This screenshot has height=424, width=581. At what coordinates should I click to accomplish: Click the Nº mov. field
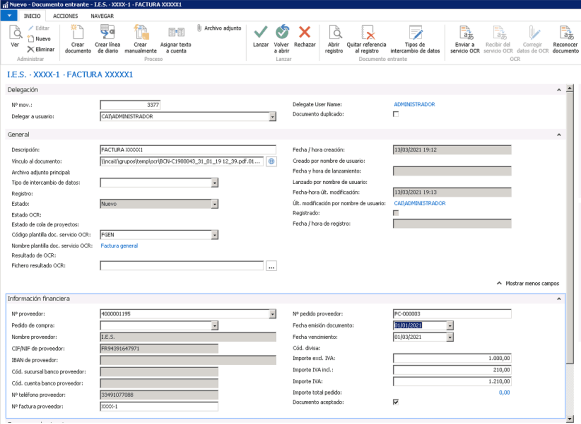(x=130, y=105)
